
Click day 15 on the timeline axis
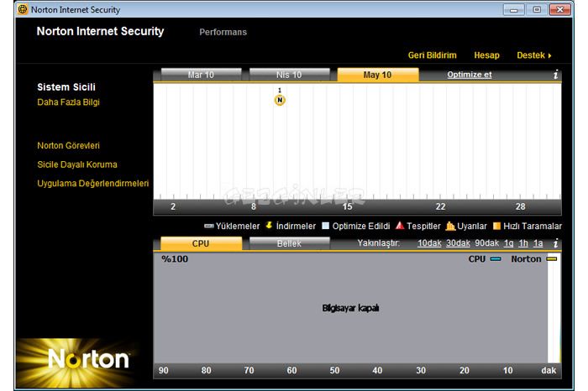click(x=347, y=206)
